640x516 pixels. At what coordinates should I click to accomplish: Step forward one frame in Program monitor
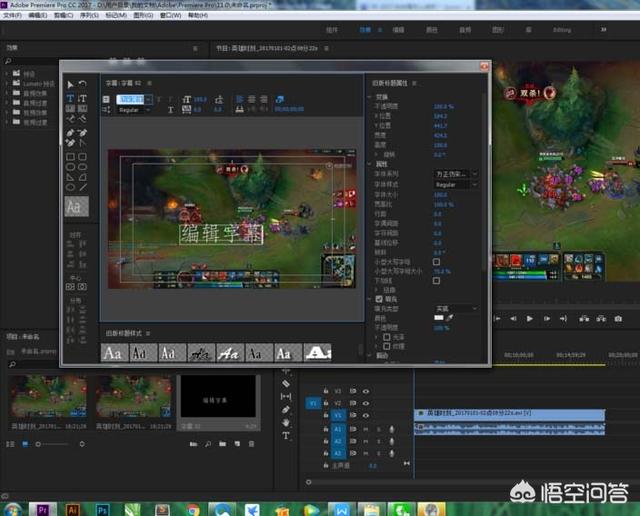point(547,318)
